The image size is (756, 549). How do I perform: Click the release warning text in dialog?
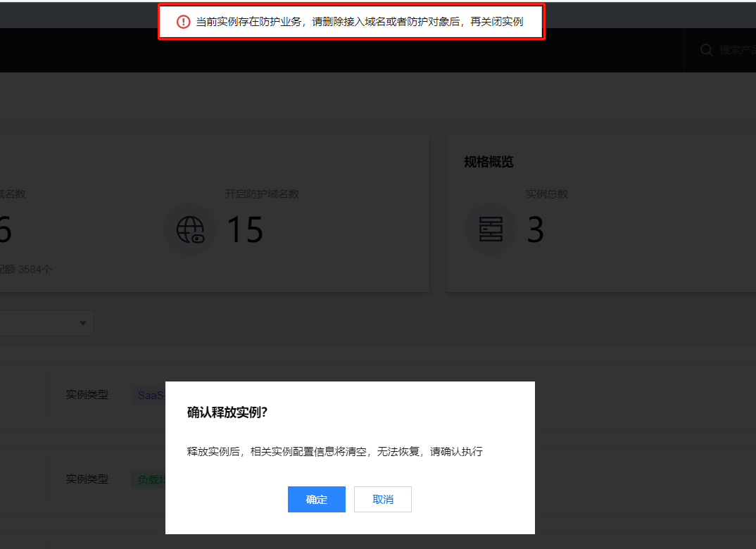[335, 452]
